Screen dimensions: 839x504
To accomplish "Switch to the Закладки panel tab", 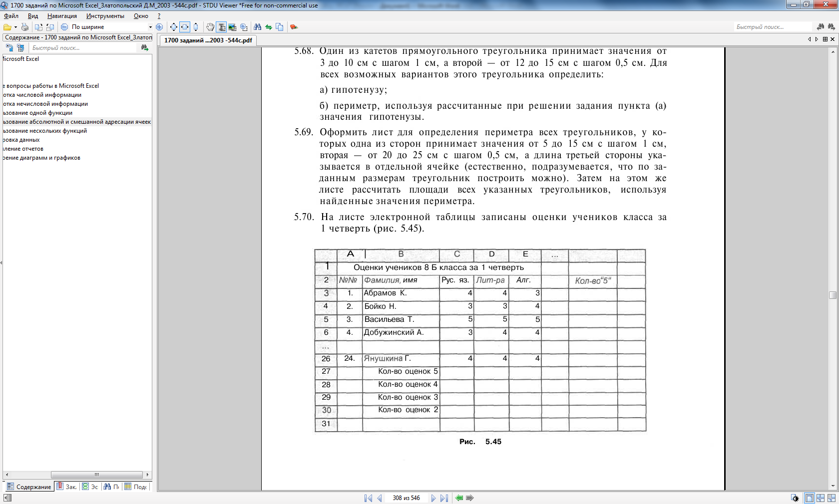I will (67, 487).
